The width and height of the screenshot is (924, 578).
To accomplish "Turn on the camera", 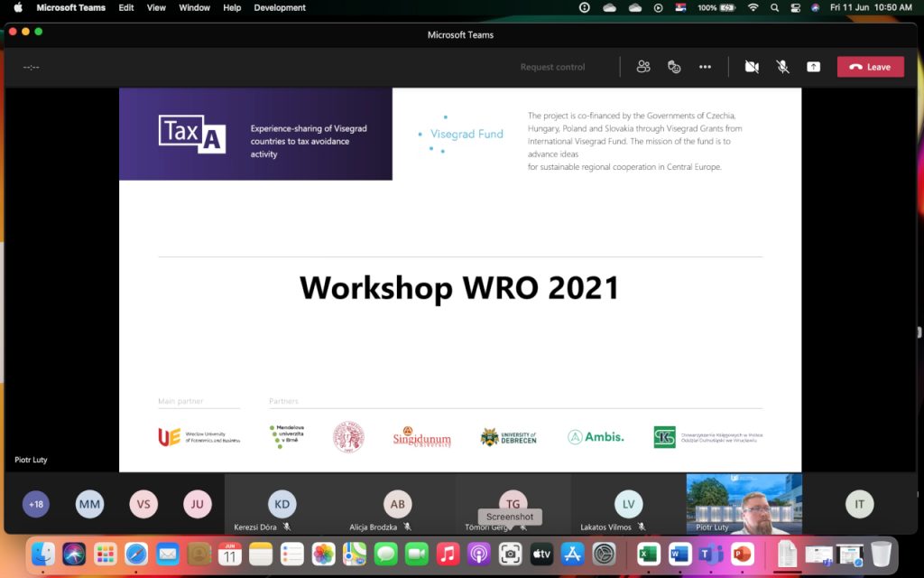I will [x=752, y=67].
